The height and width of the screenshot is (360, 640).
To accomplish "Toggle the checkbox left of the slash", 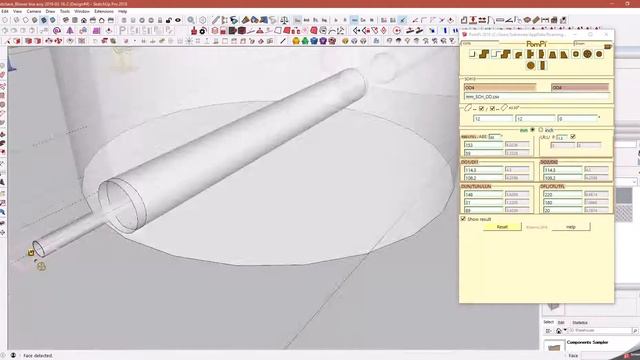I will tap(482, 109).
